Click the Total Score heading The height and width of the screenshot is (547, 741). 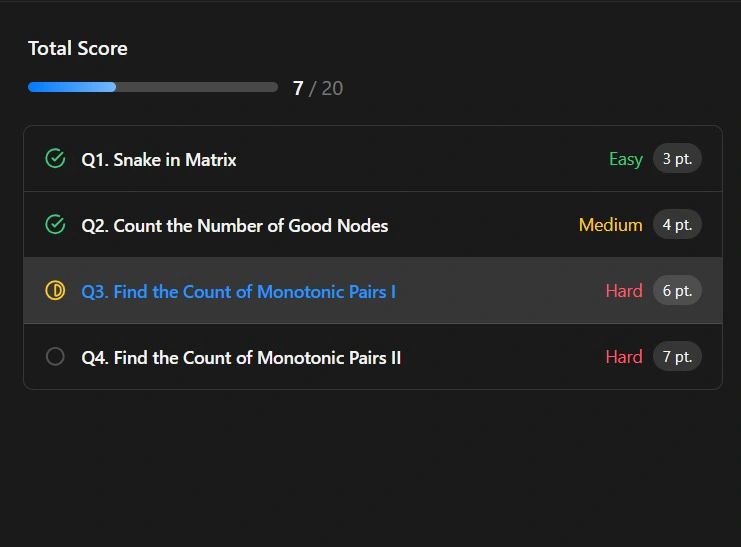(x=78, y=48)
